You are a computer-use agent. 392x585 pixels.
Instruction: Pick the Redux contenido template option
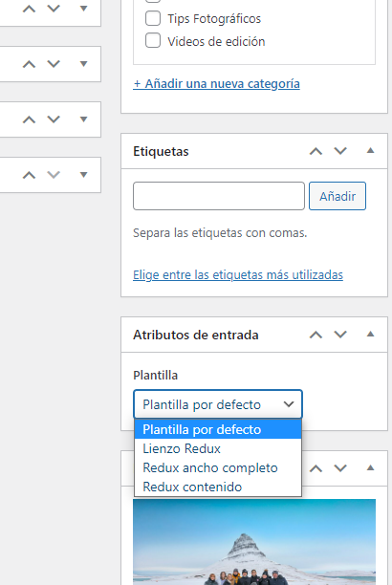(218, 487)
